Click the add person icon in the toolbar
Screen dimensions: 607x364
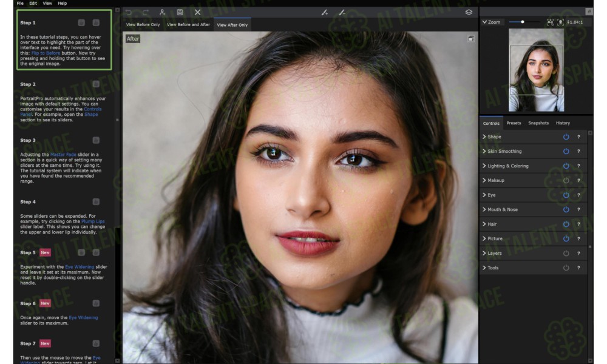tap(162, 12)
